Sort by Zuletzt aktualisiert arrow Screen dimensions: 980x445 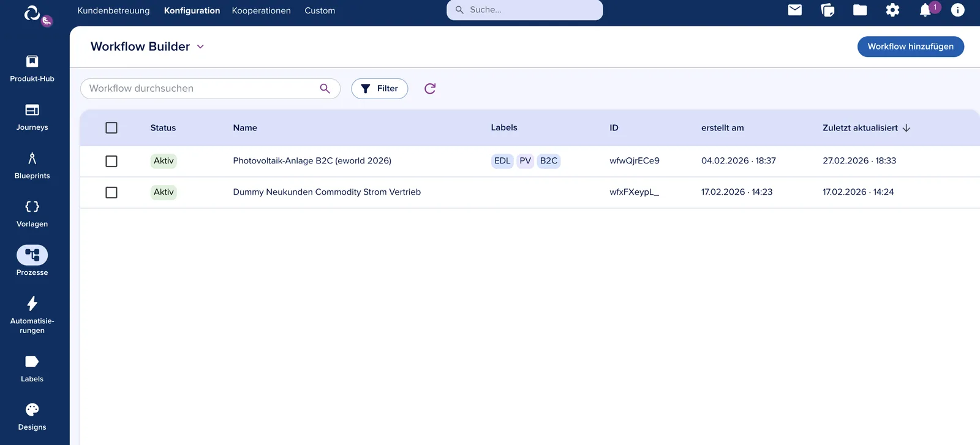click(x=907, y=128)
